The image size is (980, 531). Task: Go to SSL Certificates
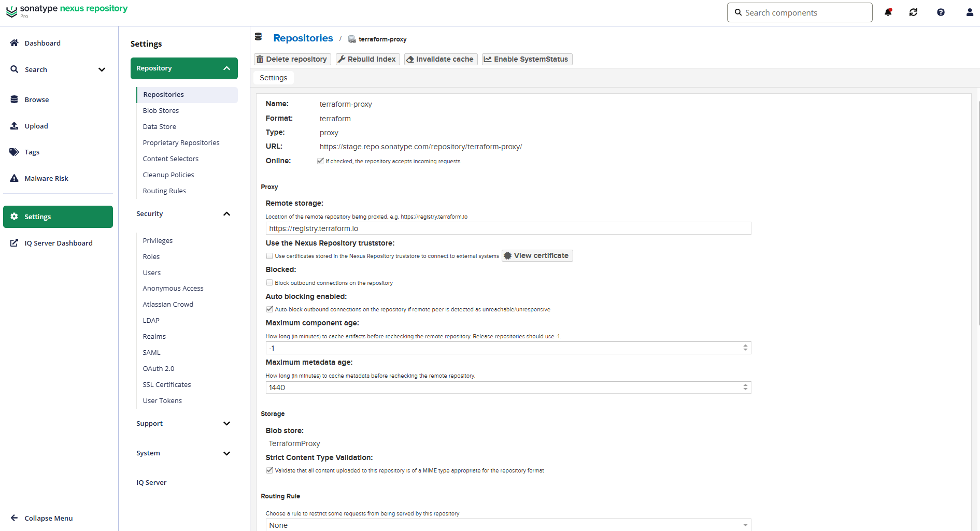point(167,385)
